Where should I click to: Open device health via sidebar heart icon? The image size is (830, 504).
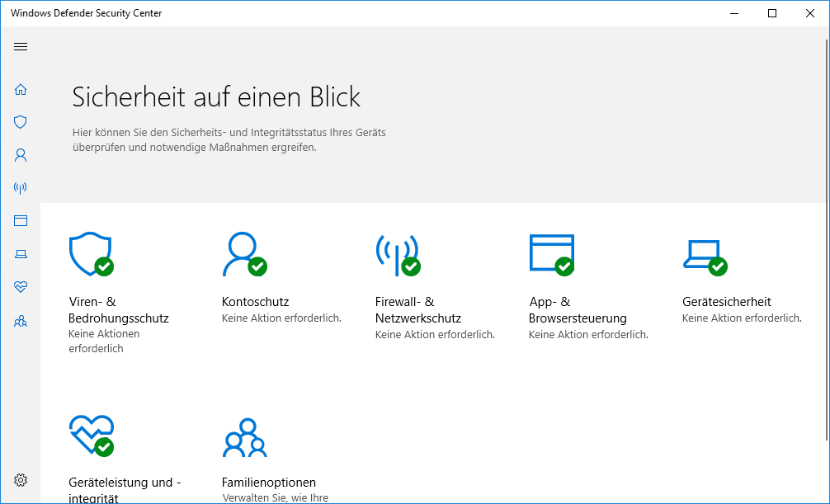pos(21,287)
